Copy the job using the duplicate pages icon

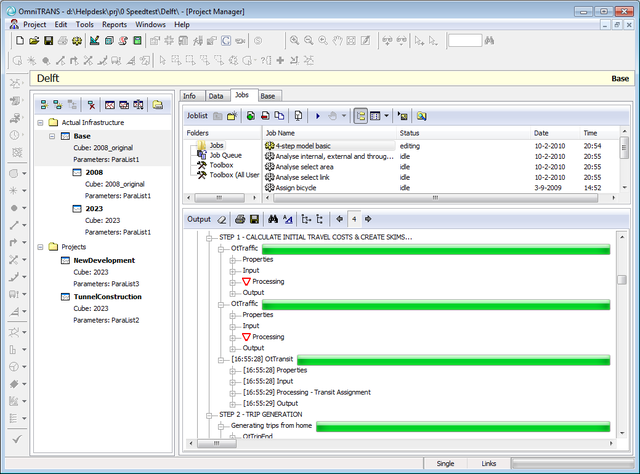point(279,116)
